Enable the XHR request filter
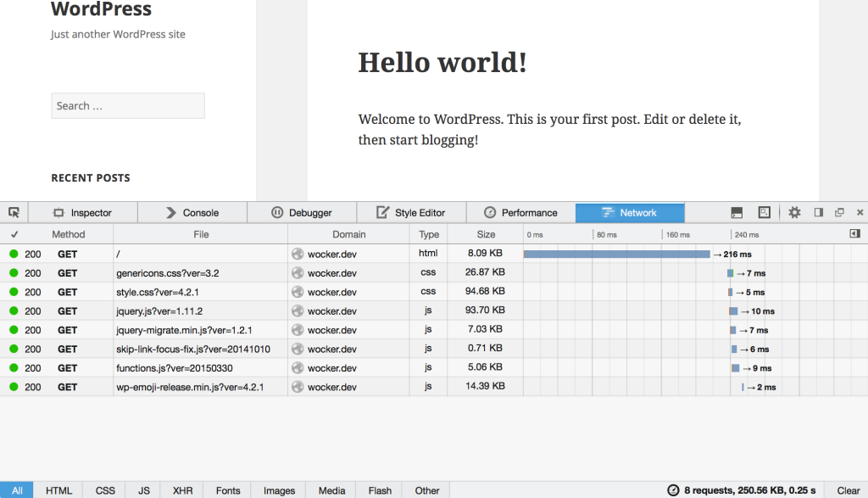 pyautogui.click(x=182, y=490)
